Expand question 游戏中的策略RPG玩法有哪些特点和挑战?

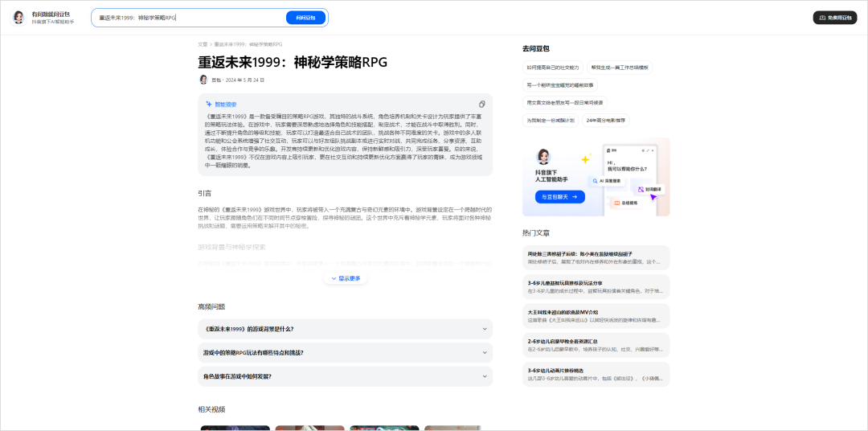tap(346, 352)
